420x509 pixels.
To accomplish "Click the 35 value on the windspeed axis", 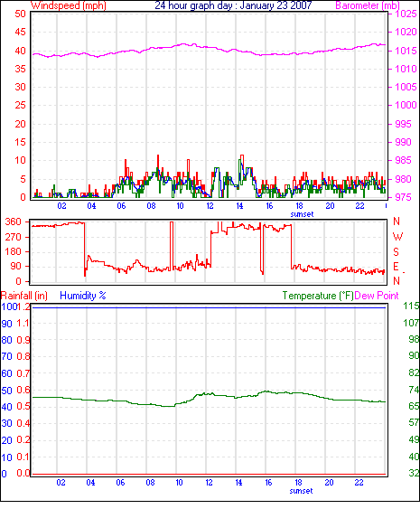I will (20, 69).
